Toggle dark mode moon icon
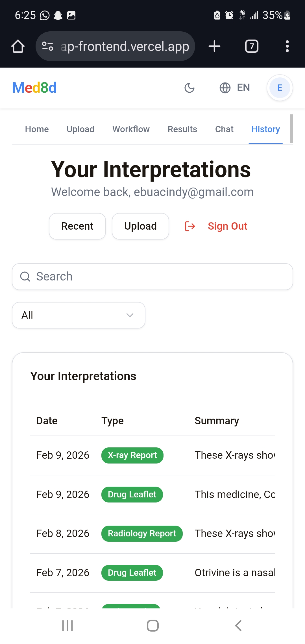305x644 pixels. pos(189,88)
